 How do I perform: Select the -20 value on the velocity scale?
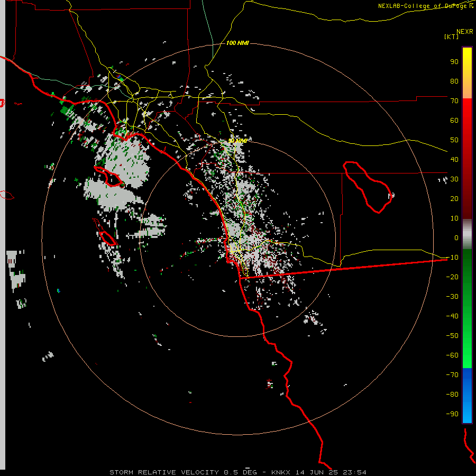pyautogui.click(x=452, y=277)
